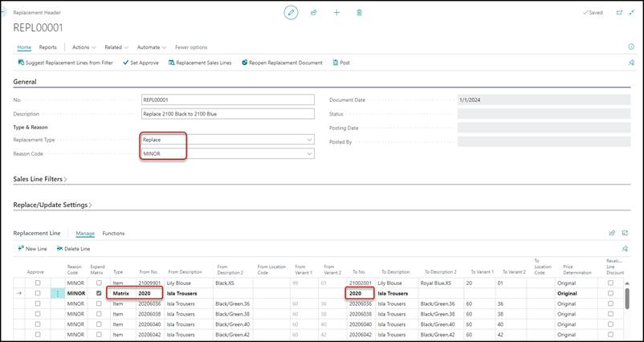Click Suggest Replacement Lines from Filter

[x=67, y=63]
